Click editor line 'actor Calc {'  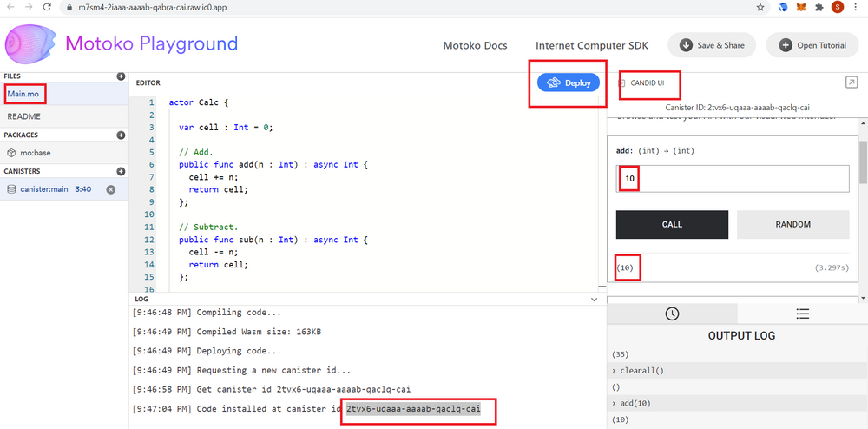198,102
